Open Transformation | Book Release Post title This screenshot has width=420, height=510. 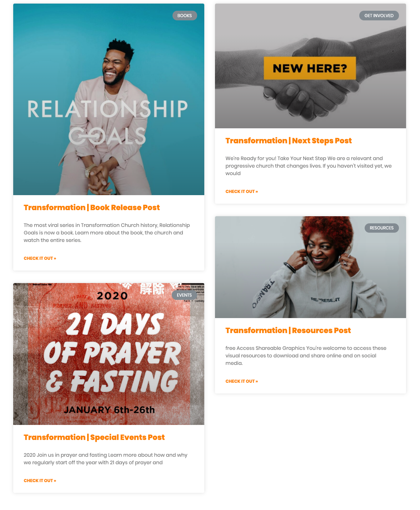92,208
